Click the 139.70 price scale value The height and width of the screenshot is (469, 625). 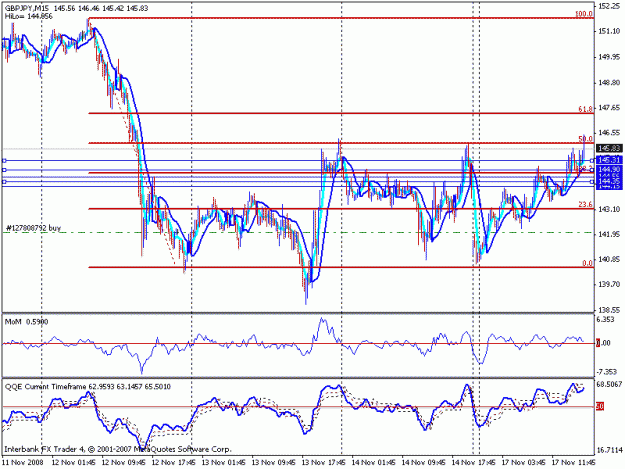tap(610, 284)
